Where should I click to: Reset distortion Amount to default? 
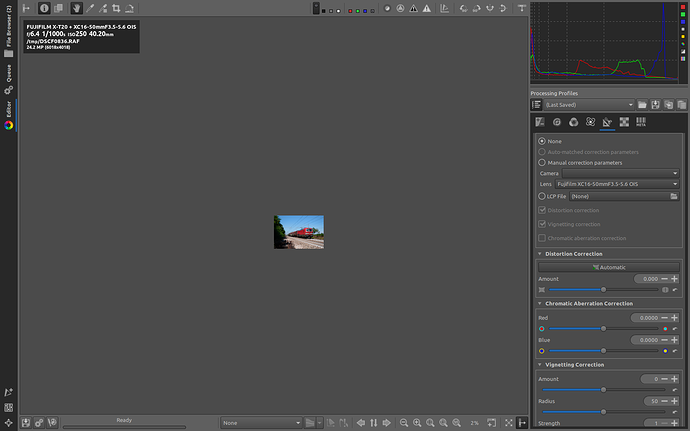click(675, 290)
